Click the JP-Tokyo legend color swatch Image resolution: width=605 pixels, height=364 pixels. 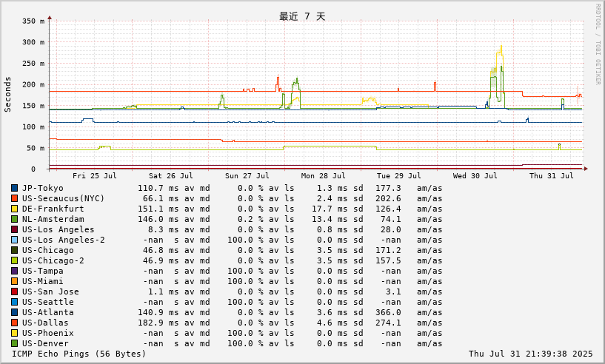point(14,188)
